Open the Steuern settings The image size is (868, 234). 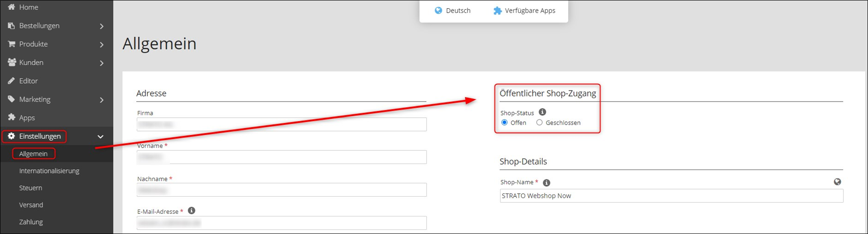click(x=30, y=188)
